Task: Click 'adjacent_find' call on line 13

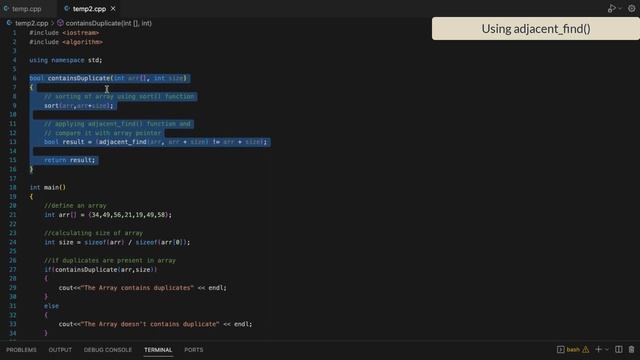Action: point(122,142)
